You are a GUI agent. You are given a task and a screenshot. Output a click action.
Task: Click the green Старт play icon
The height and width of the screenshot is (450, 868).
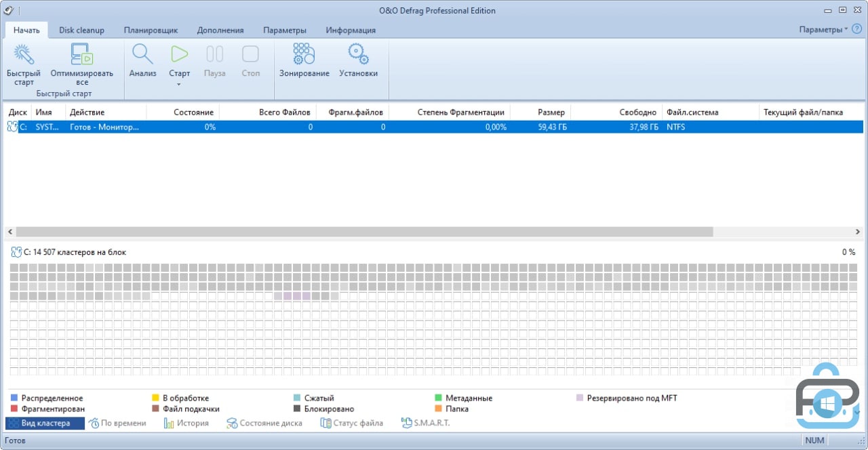coord(180,54)
